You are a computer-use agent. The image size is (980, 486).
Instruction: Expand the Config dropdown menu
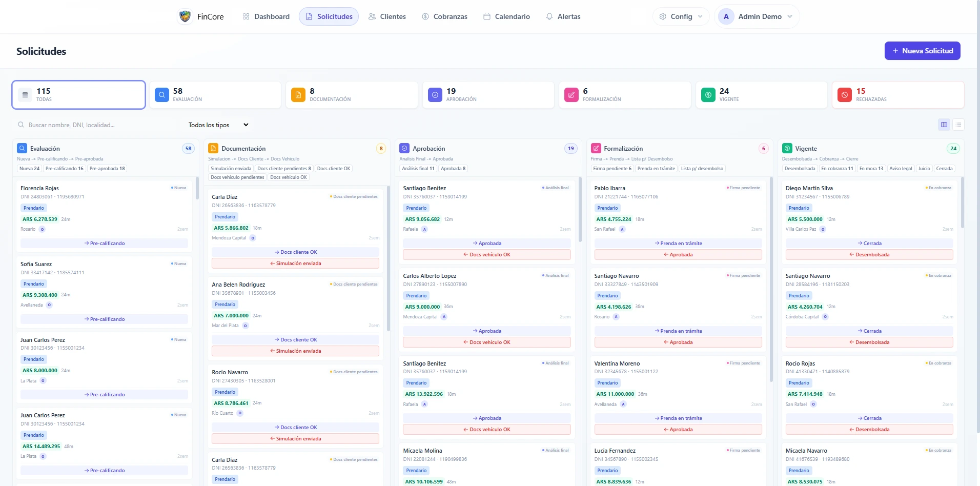pos(681,16)
